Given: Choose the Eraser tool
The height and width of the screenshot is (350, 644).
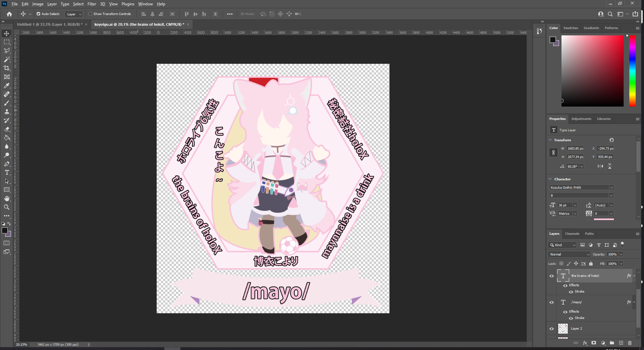Looking at the screenshot, I should point(7,129).
